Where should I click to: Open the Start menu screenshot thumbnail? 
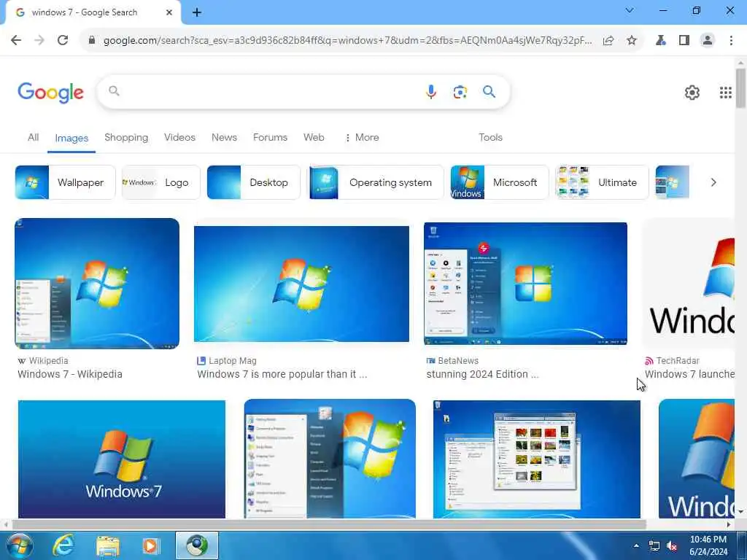coord(330,459)
